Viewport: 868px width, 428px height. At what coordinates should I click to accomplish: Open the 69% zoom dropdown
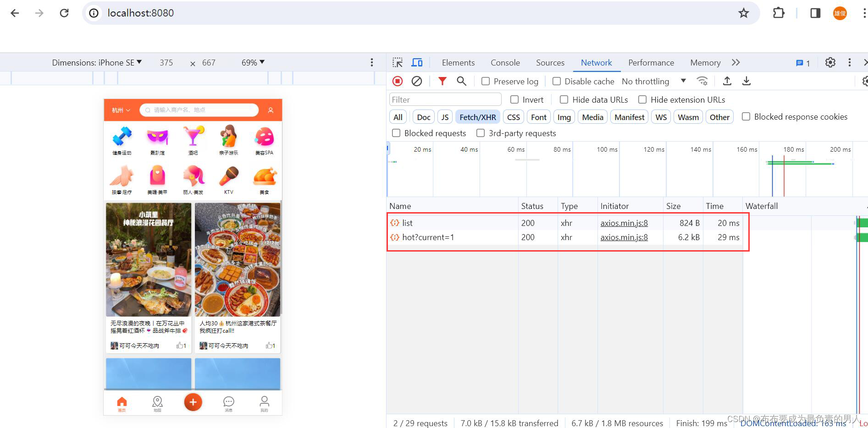(x=253, y=62)
